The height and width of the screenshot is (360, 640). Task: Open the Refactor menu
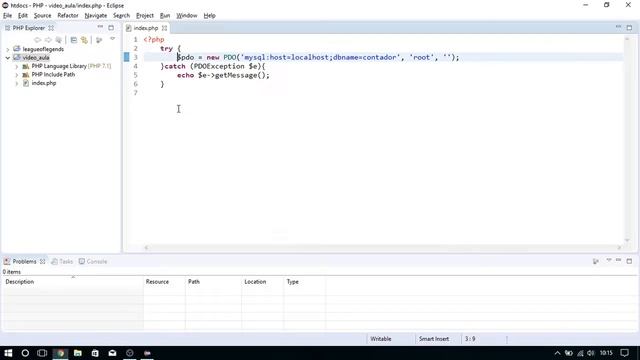pyautogui.click(x=68, y=16)
